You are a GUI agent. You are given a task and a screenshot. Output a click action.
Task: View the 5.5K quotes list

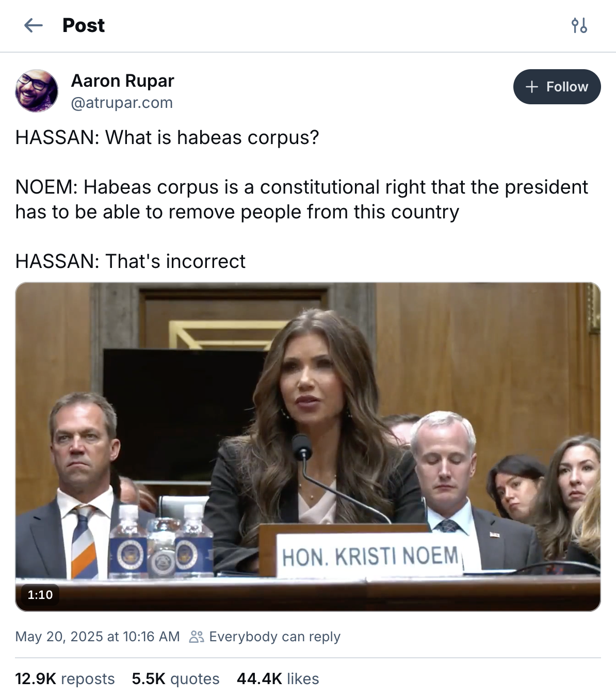tap(176, 678)
